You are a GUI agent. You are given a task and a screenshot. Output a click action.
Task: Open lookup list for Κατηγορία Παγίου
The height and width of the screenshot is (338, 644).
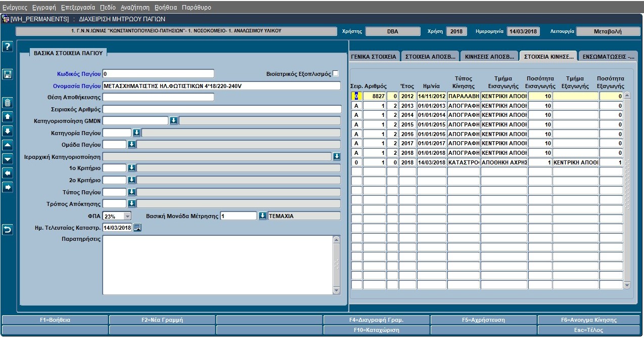[x=136, y=133]
